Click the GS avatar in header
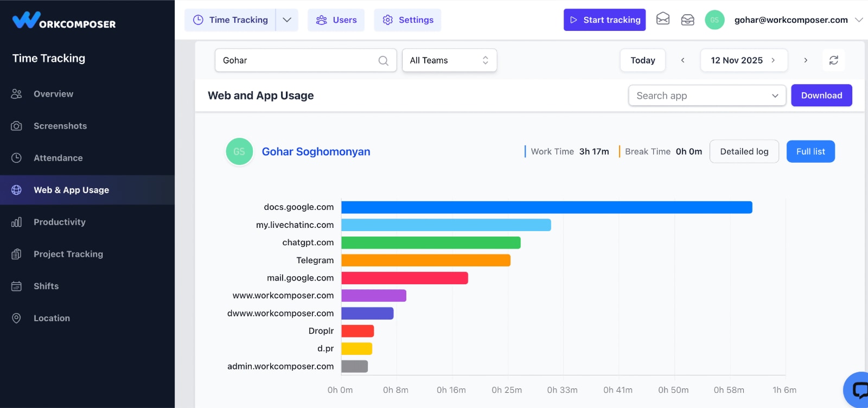Image resolution: width=868 pixels, height=408 pixels. (x=714, y=20)
